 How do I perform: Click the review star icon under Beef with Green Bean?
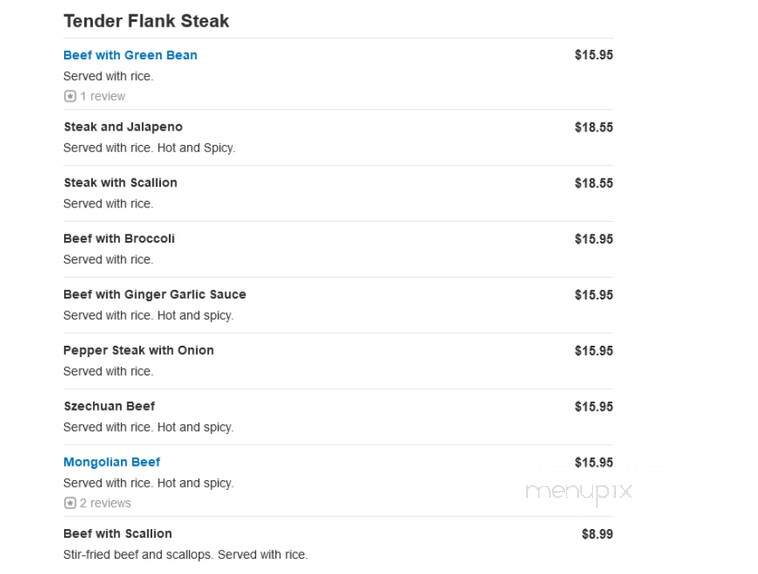(70, 96)
